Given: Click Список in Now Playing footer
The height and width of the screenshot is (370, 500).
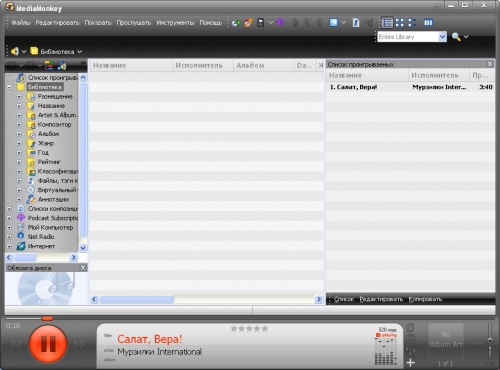Looking at the screenshot, I should point(344,299).
